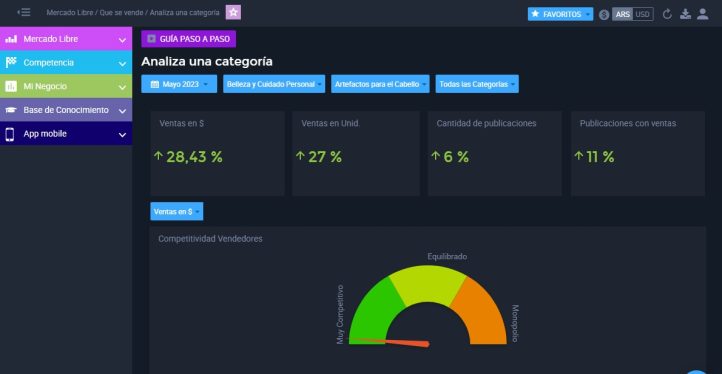Click the App mobile phone icon

pyautogui.click(x=10, y=134)
